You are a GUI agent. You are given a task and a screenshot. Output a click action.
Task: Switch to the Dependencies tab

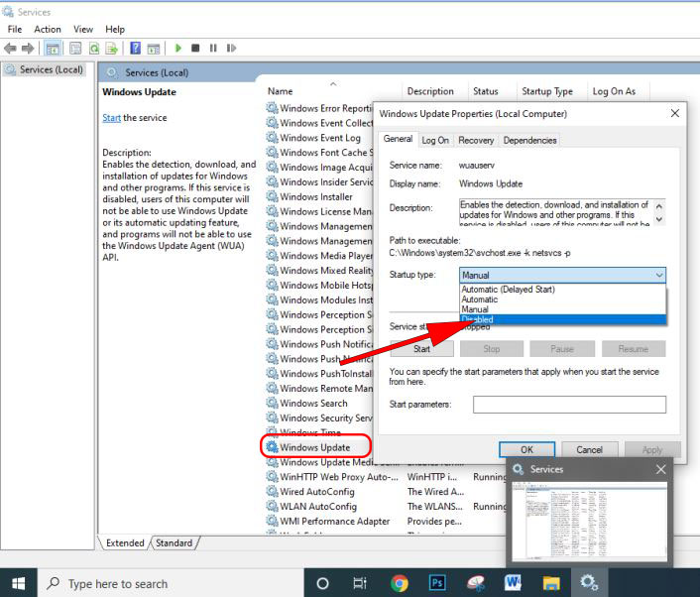click(x=529, y=140)
